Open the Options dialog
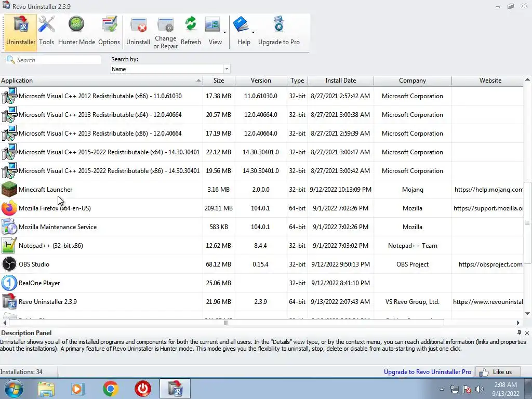 109,31
